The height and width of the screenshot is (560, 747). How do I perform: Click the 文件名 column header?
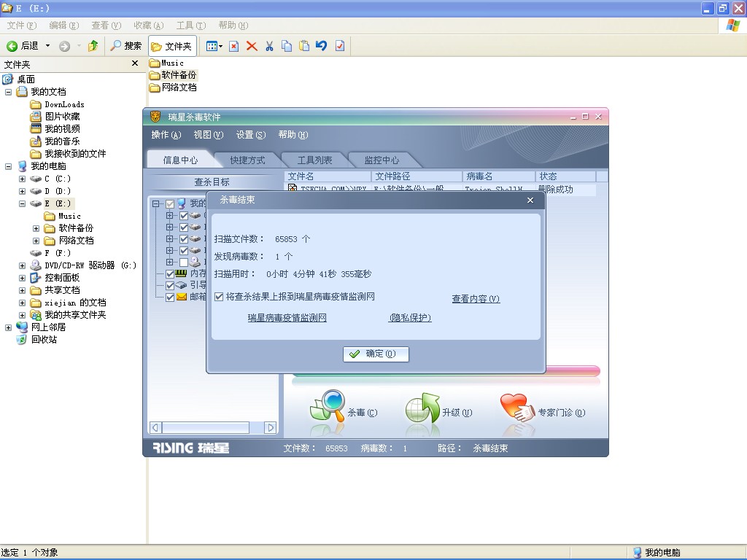pos(328,176)
